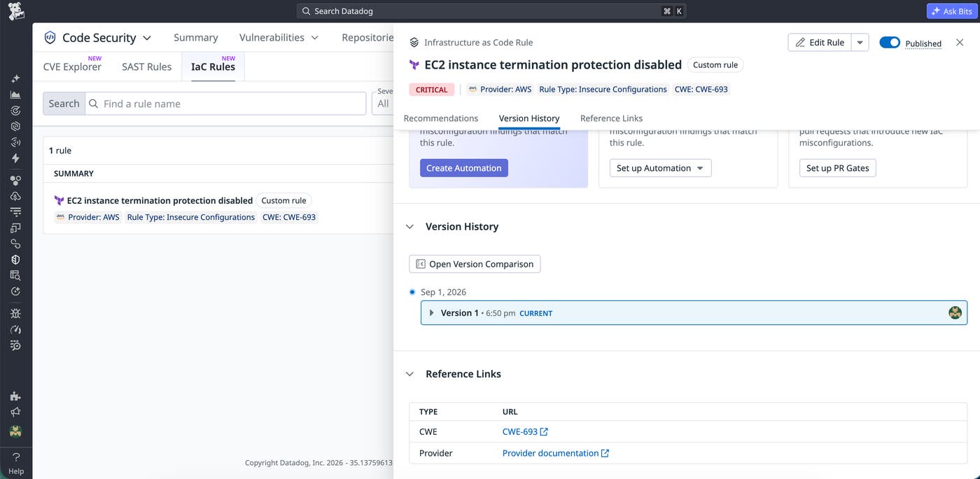
Task: Open the Provider documentation link
Action: 556,453
